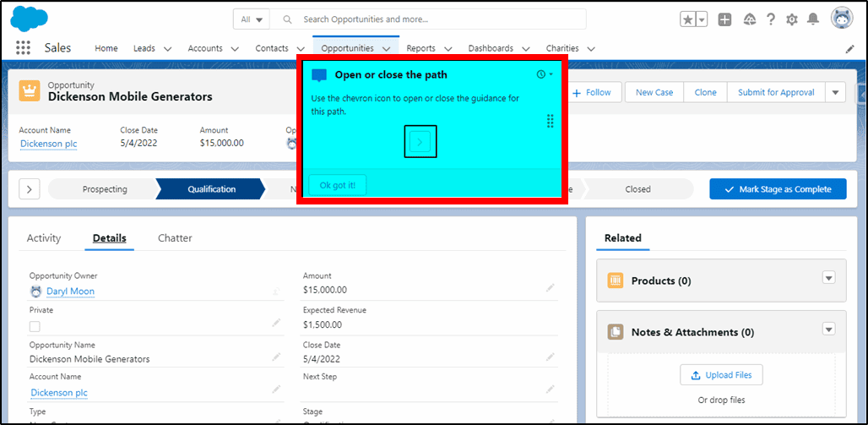Viewport: 868px width, 425px height.
Task: Open the App Launcher grid icon
Action: [x=23, y=48]
